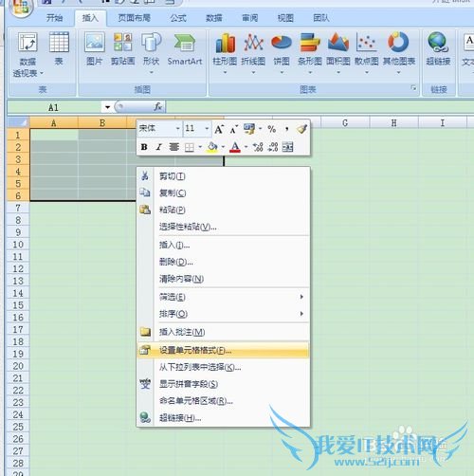Open the fill color dropdown arrow

pyautogui.click(x=223, y=147)
